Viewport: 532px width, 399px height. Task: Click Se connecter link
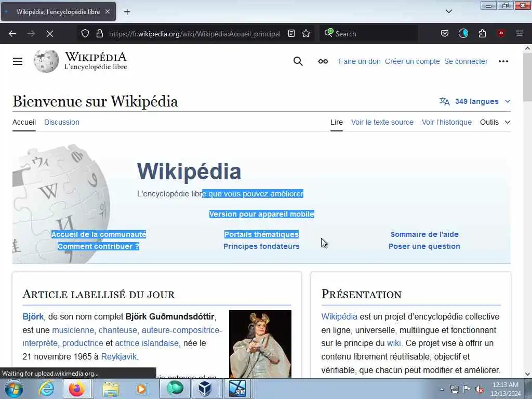click(466, 61)
